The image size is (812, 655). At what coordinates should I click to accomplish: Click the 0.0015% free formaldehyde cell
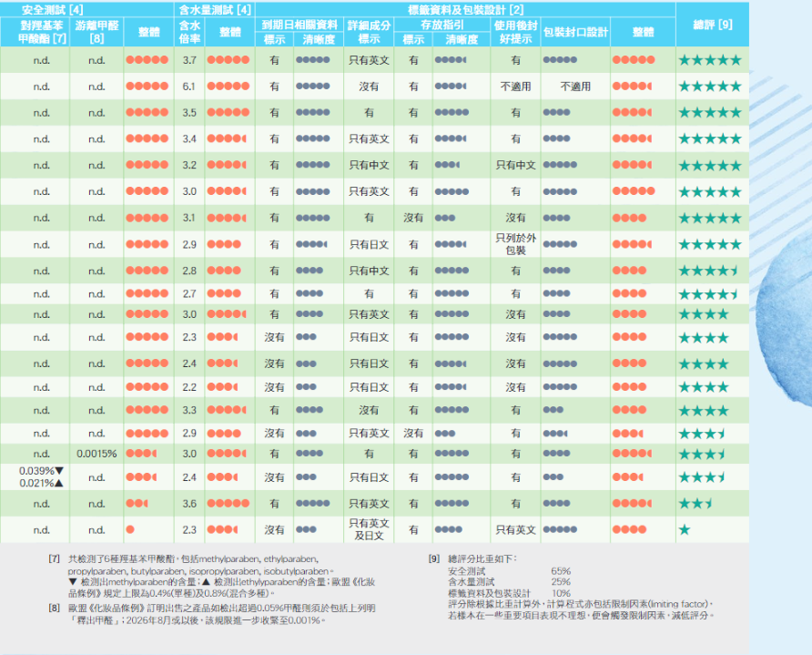(x=96, y=454)
